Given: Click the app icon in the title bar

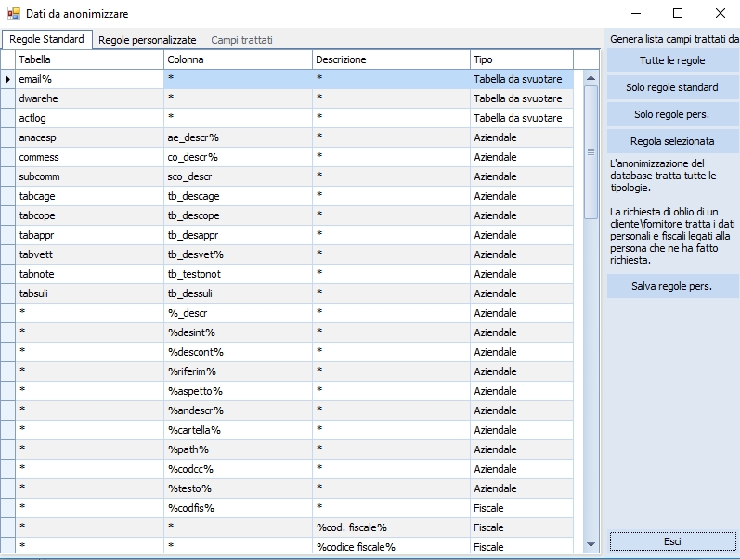Looking at the screenshot, I should point(13,14).
